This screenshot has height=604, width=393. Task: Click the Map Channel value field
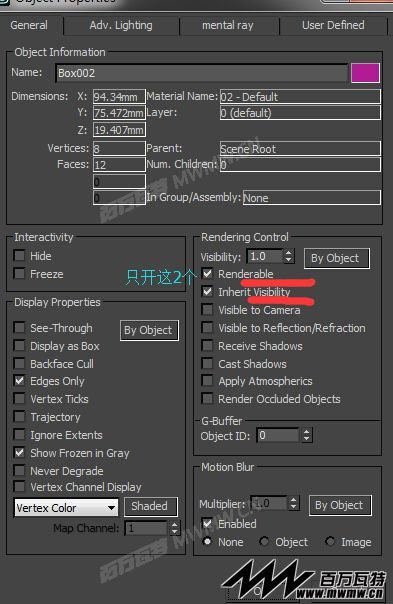coord(147,528)
